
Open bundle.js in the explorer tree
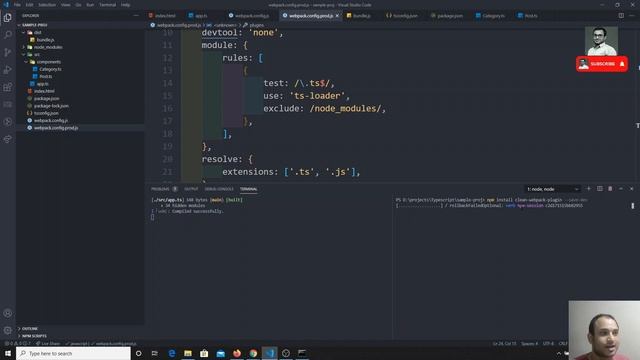coord(45,40)
